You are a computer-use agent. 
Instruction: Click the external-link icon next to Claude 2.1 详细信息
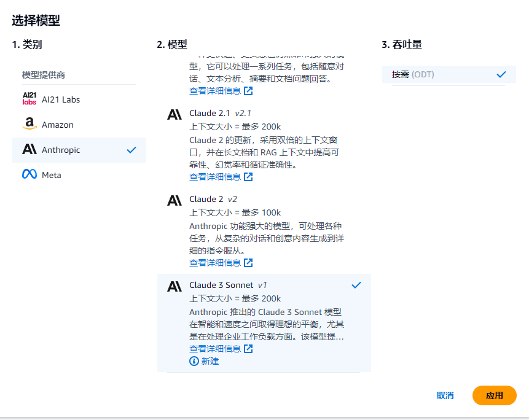[248, 176]
